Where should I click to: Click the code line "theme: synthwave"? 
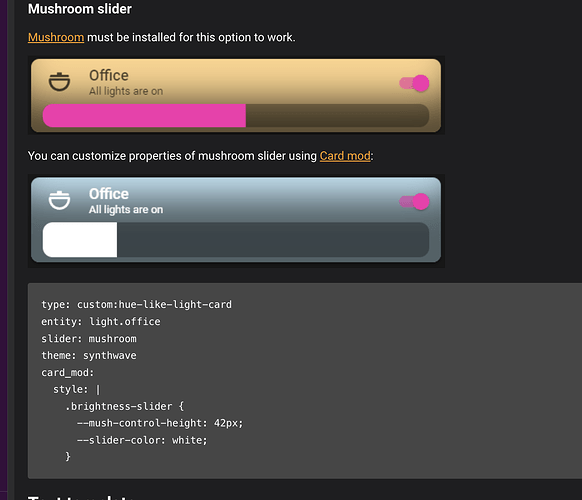click(x=89, y=356)
